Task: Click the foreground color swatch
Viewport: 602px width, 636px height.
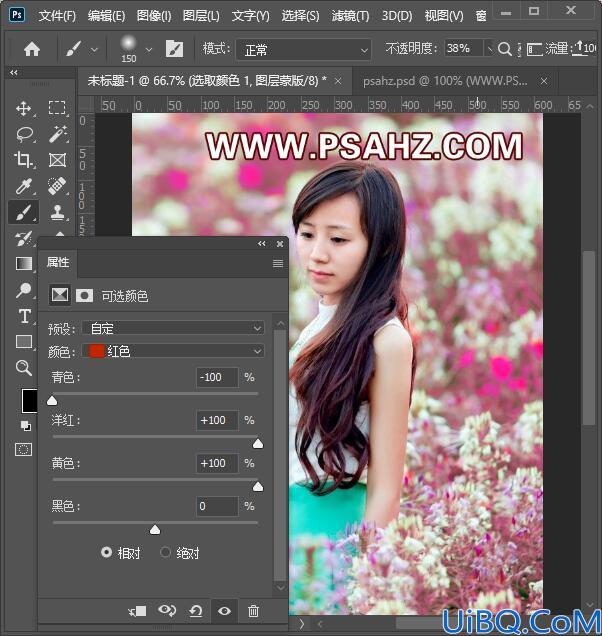Action: [x=29, y=401]
